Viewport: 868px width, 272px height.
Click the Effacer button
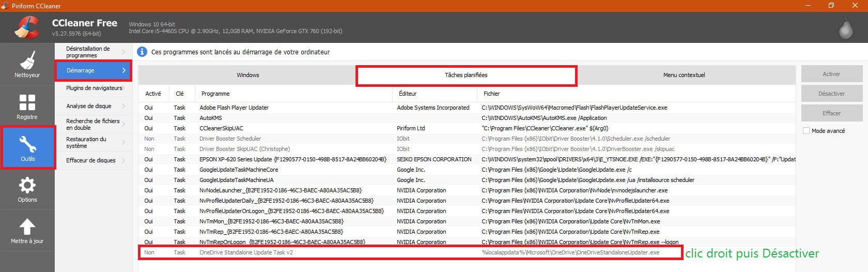click(831, 113)
